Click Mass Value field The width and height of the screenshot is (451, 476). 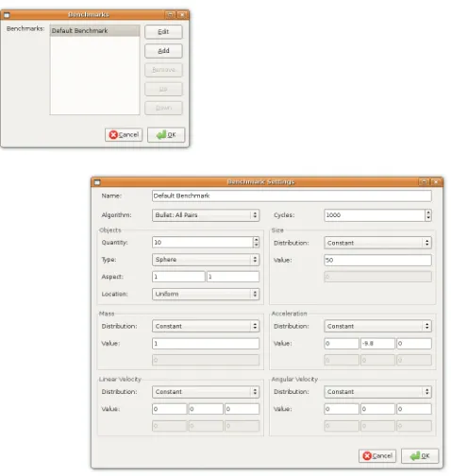[206, 344]
